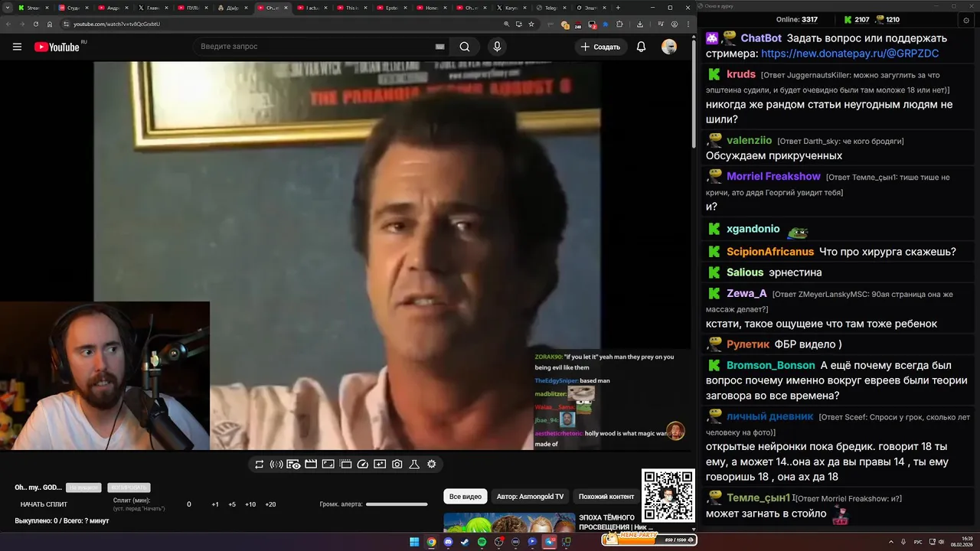Open the on-screen keyboard in search box
This screenshot has height=551, width=980.
439,47
